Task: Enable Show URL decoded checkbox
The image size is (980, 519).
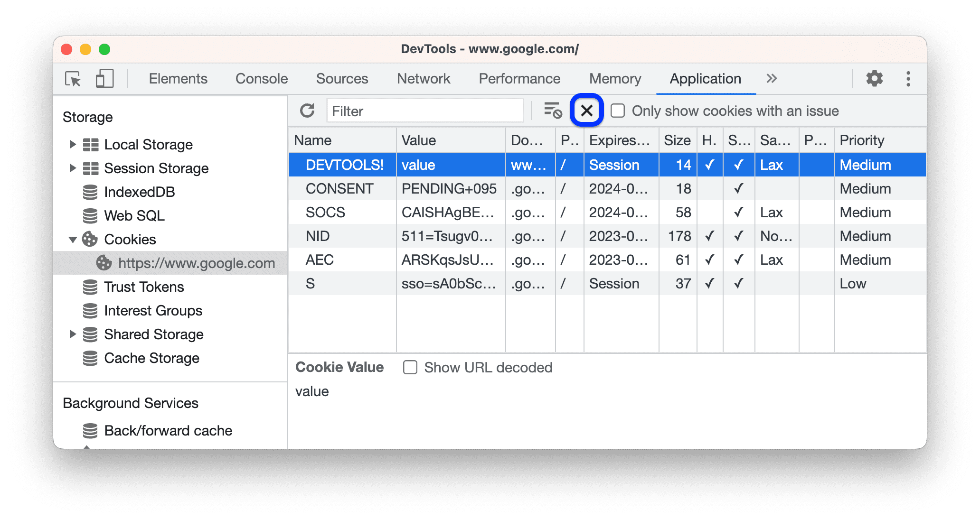Action: [410, 368]
